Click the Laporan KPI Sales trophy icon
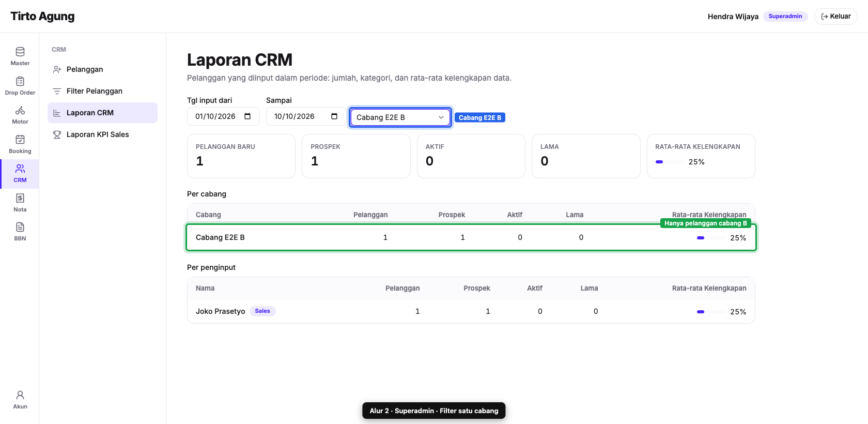 point(57,134)
